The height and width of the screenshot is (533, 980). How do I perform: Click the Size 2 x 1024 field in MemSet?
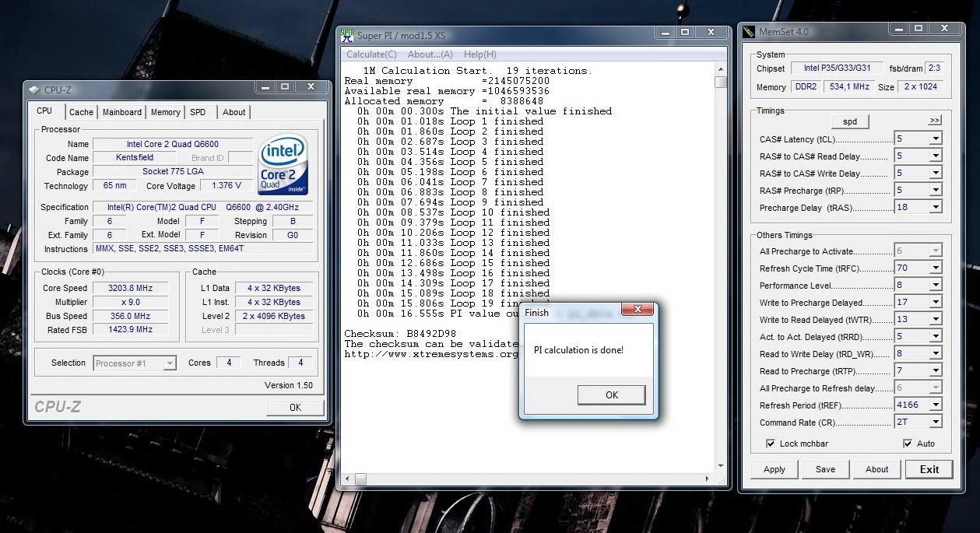(x=921, y=87)
